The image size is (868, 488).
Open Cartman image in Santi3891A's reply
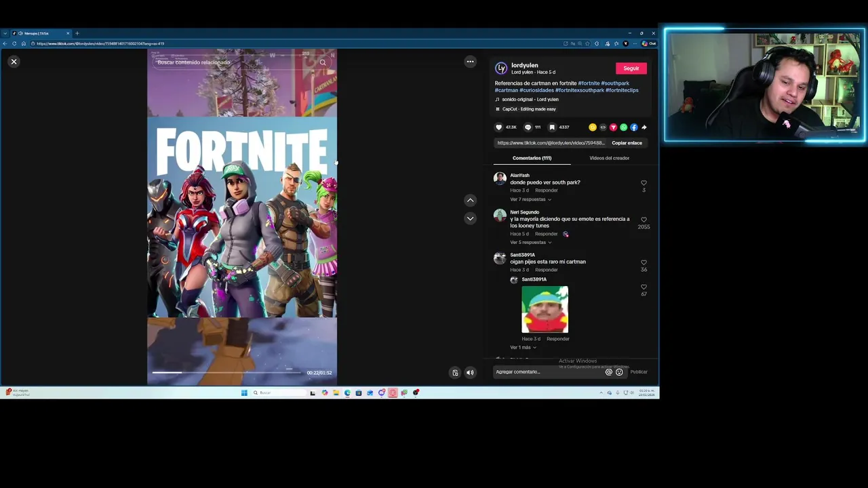pos(545,309)
